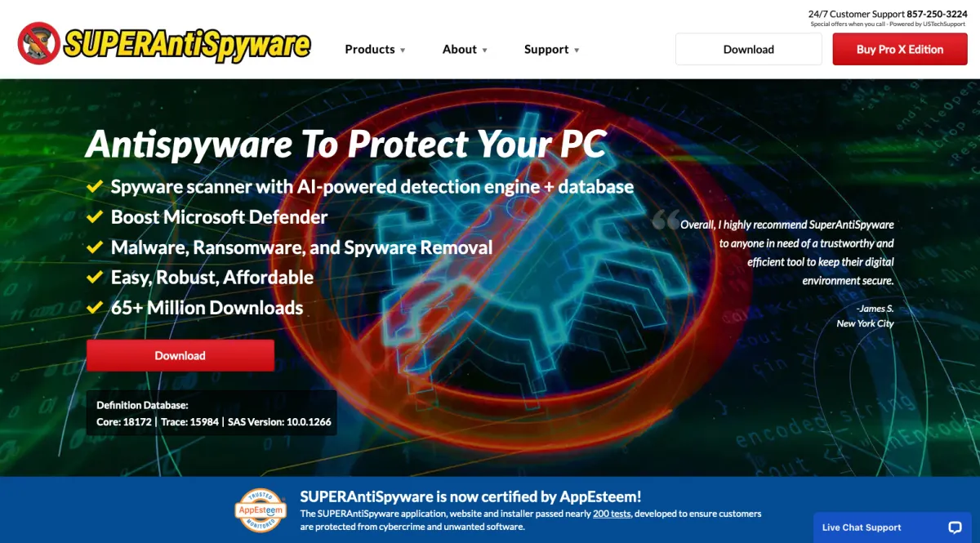980x543 pixels.
Task: Expand the Support dropdown arrow
Action: pyautogui.click(x=577, y=51)
